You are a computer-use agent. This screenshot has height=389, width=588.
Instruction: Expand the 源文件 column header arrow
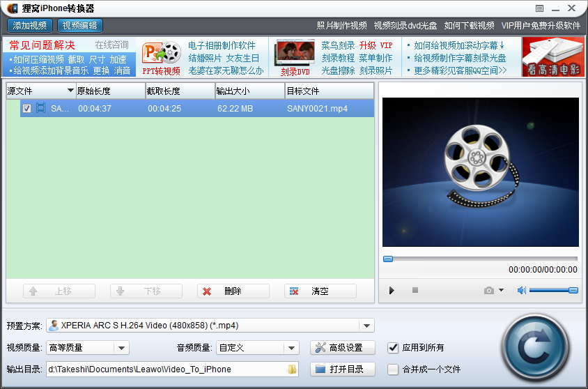coord(70,91)
